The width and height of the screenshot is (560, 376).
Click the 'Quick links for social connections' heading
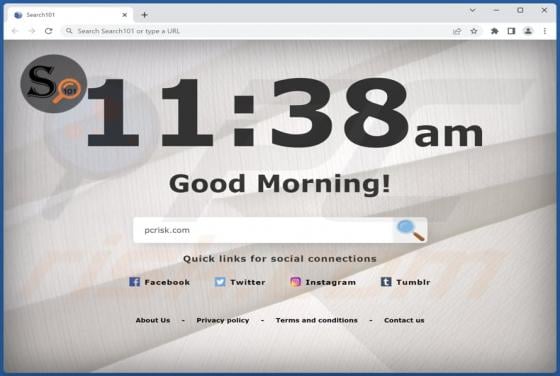(280, 259)
